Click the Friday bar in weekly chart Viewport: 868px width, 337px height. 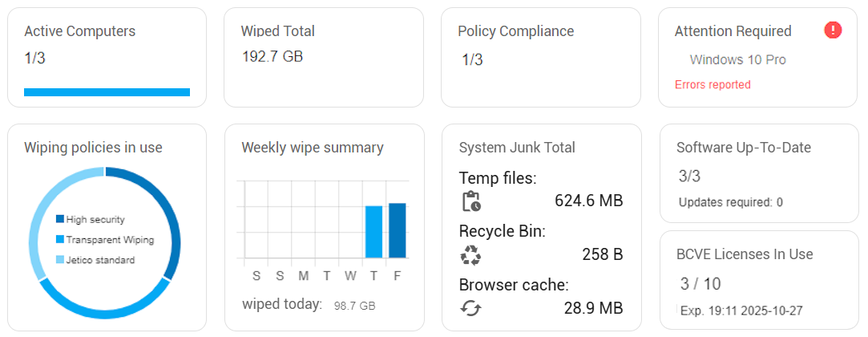point(398,230)
